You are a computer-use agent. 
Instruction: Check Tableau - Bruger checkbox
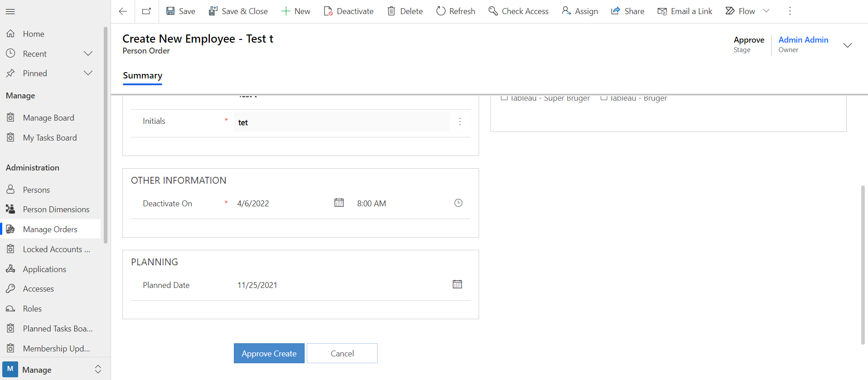click(604, 98)
